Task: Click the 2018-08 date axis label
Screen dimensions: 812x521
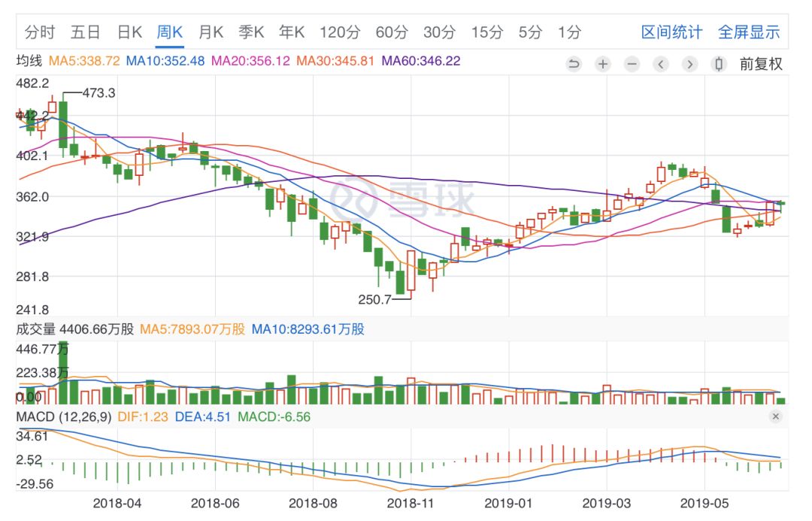Action: pos(313,504)
